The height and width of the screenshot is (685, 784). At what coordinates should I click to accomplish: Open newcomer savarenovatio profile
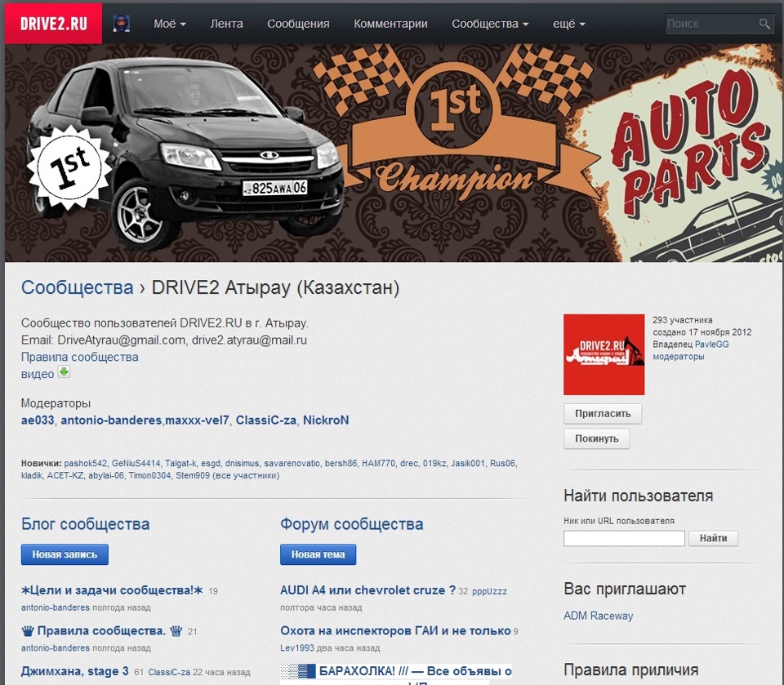click(x=292, y=463)
